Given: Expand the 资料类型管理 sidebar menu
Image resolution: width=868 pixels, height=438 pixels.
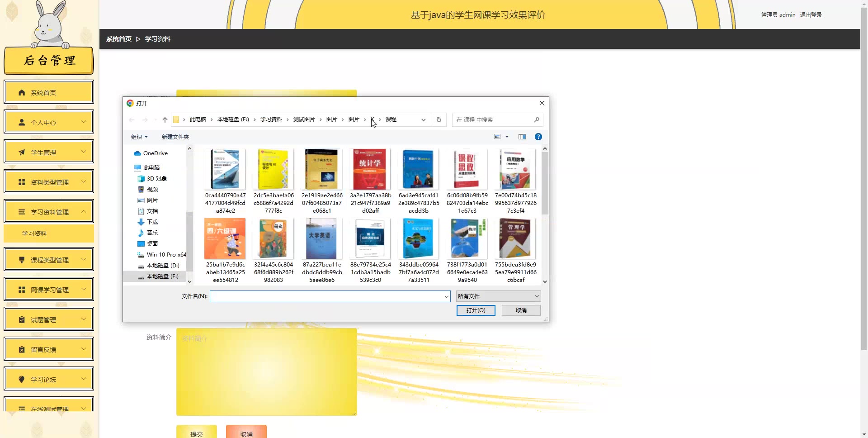Looking at the screenshot, I should 49,182.
